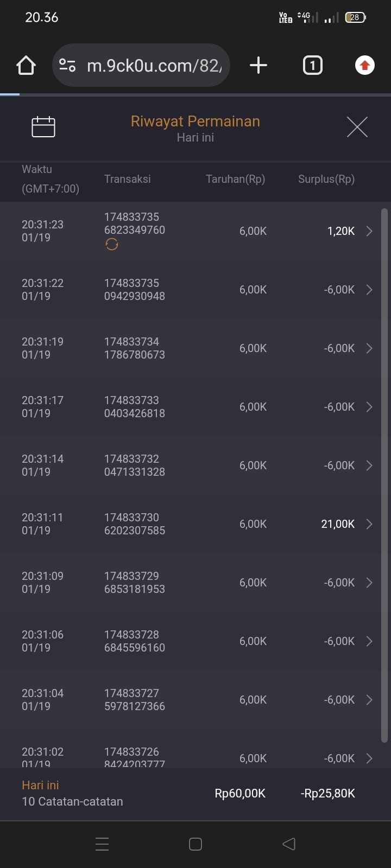Expand the 20:31:23 transaction row chevron
This screenshot has width=391, height=868.
[x=369, y=231]
